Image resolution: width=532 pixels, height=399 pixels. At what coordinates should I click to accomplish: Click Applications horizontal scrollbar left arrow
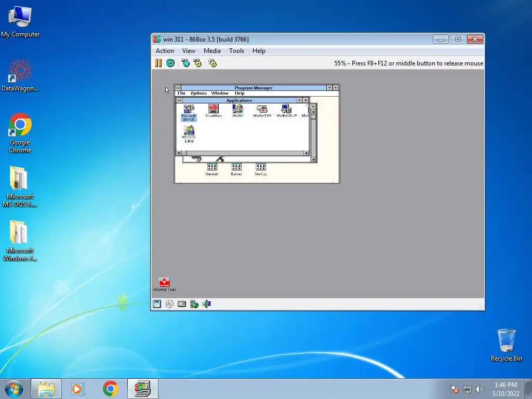click(179, 153)
